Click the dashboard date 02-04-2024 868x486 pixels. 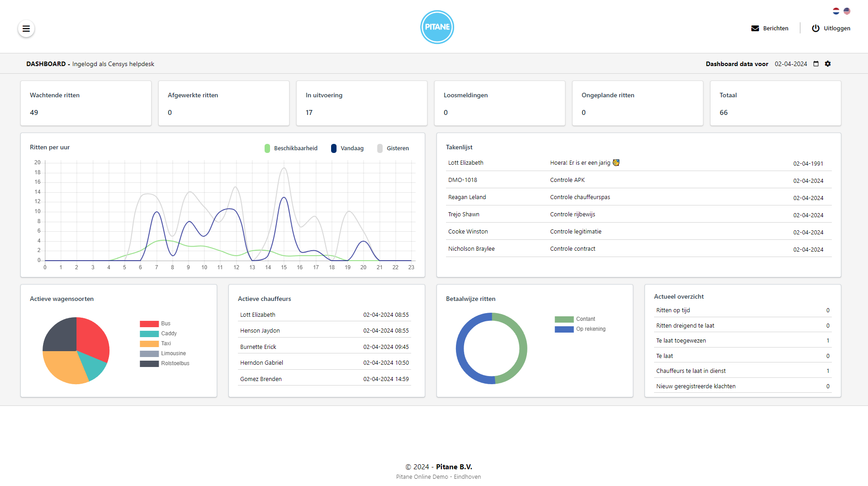(791, 64)
